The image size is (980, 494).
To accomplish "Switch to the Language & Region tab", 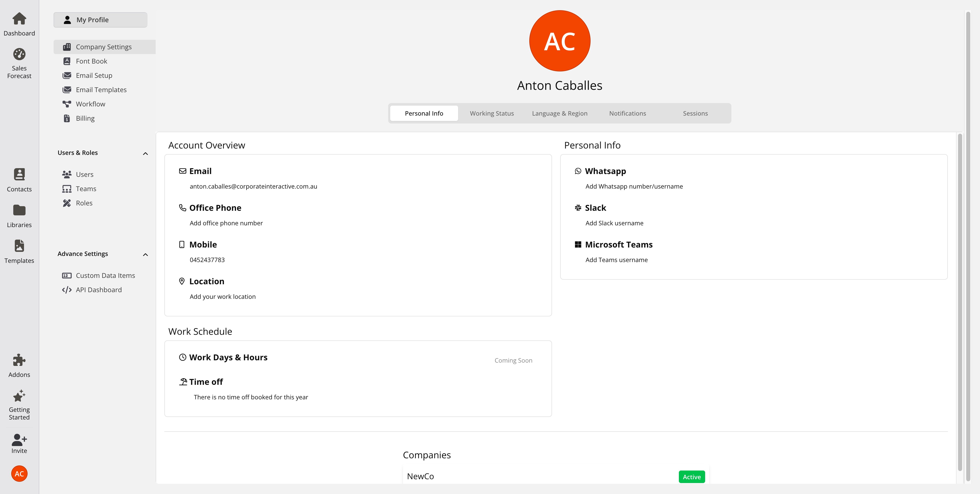I will point(559,113).
